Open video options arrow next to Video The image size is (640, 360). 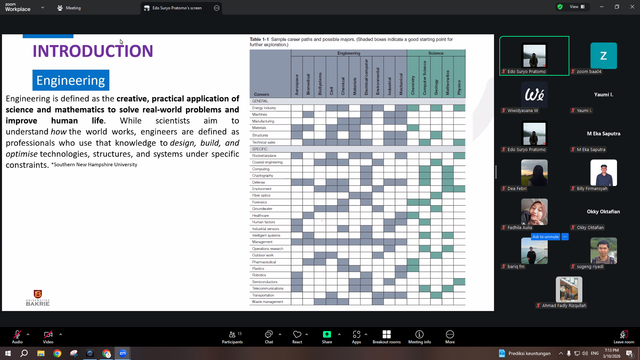(60, 334)
